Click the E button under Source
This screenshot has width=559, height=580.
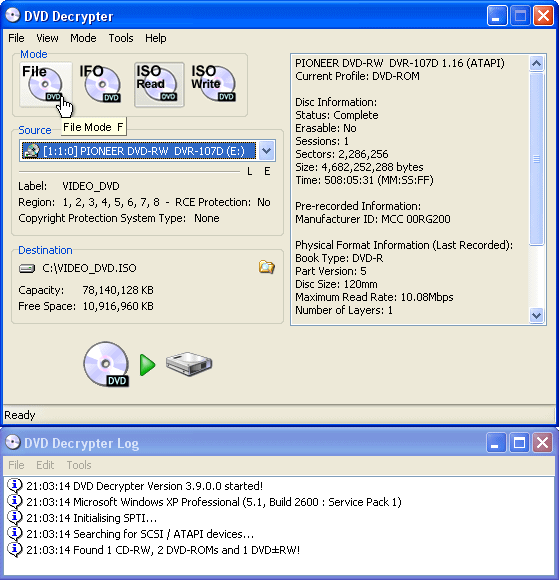point(267,171)
